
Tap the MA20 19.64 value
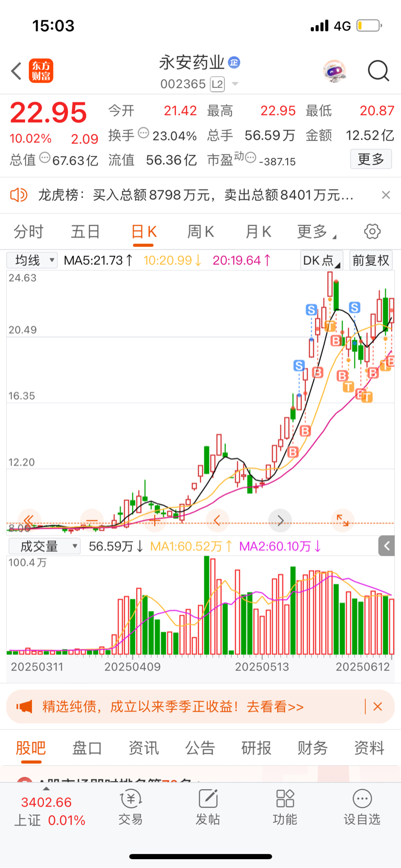coord(242,260)
